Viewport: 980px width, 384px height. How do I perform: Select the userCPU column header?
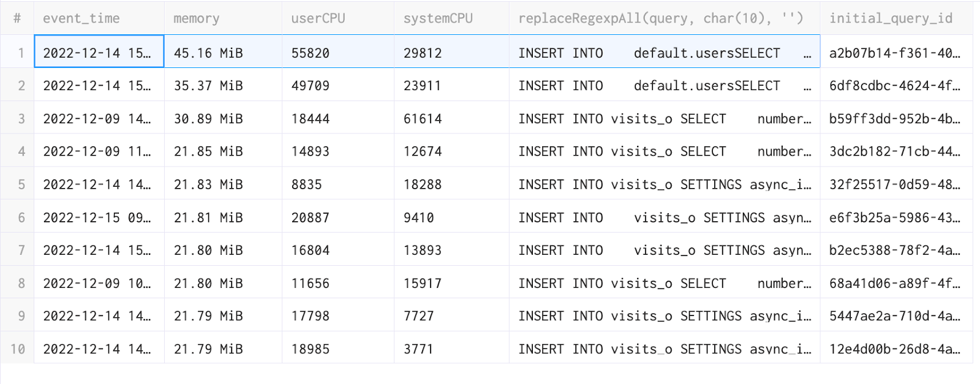pos(318,18)
